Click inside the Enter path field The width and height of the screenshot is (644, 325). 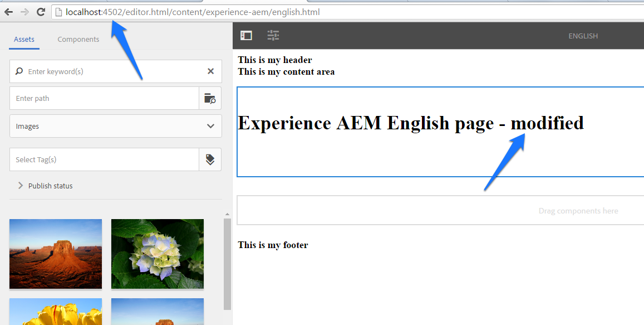[x=100, y=98]
